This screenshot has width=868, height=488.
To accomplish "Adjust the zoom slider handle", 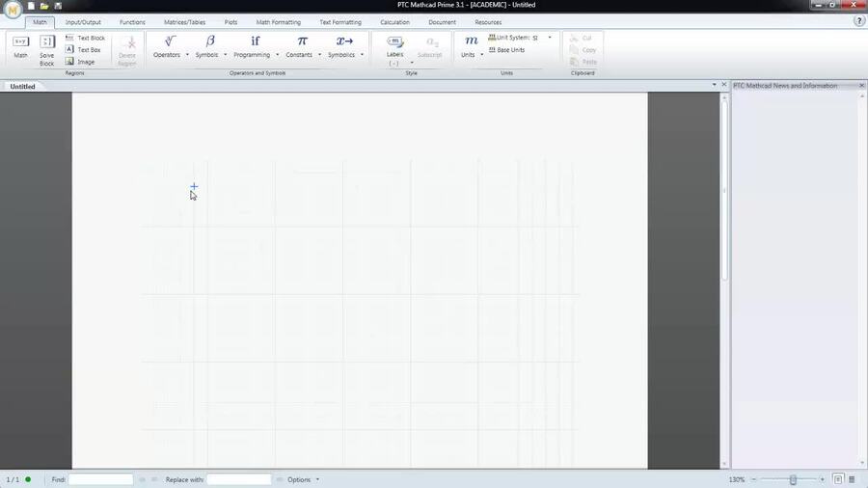I will coord(793,479).
